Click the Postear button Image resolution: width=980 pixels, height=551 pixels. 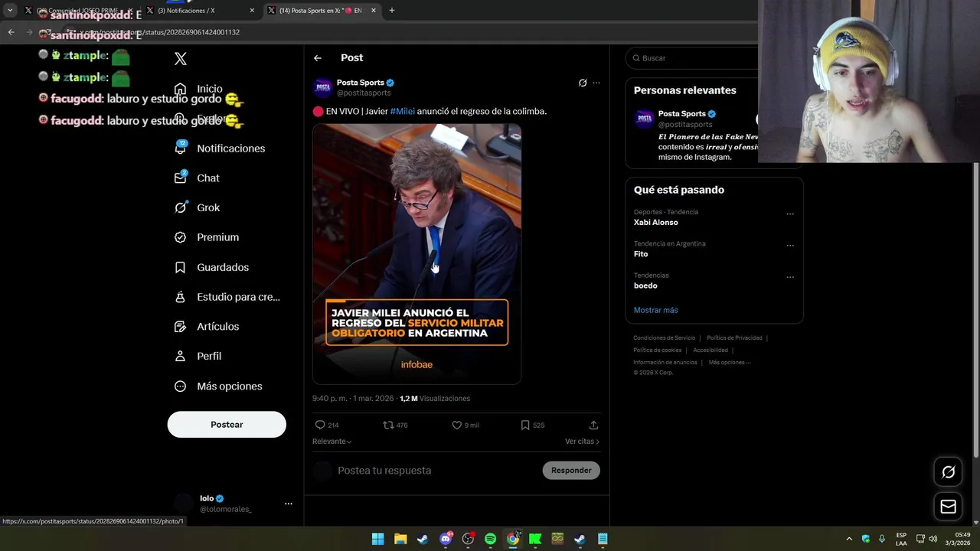pos(227,425)
